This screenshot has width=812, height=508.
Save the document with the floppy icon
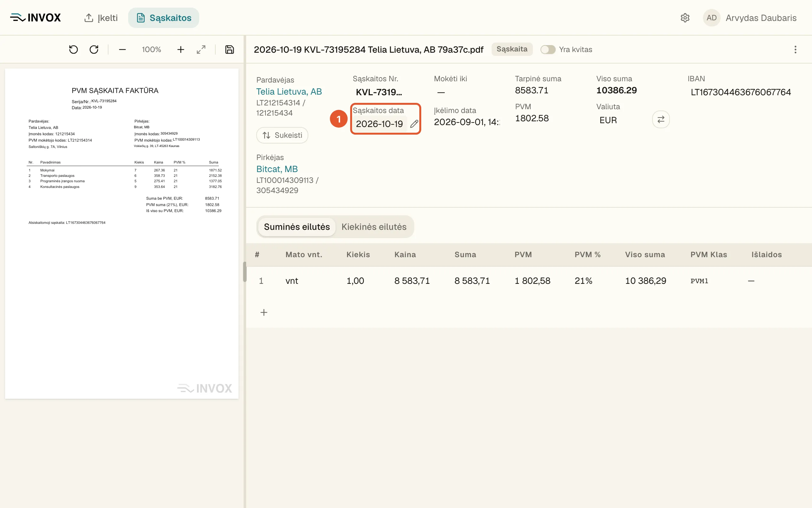(230, 50)
